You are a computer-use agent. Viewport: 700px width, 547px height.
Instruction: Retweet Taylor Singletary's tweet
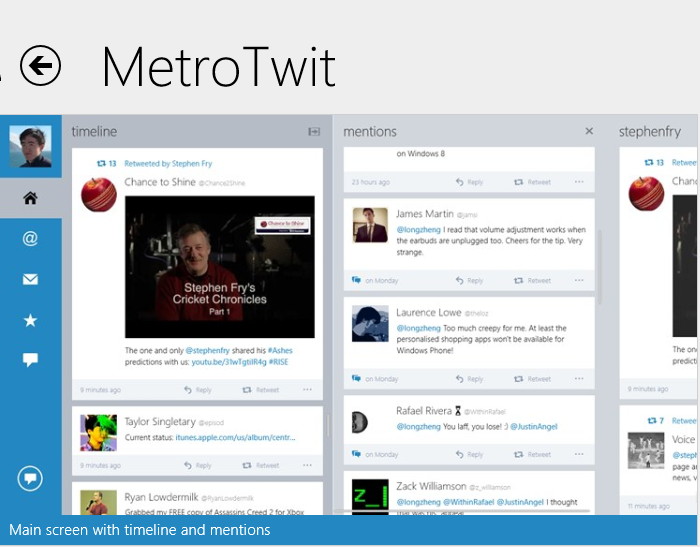coord(261,465)
